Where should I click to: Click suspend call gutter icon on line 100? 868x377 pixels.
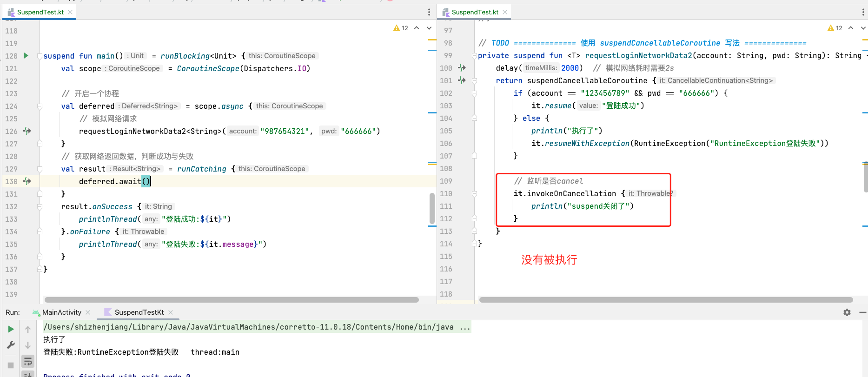tap(462, 68)
